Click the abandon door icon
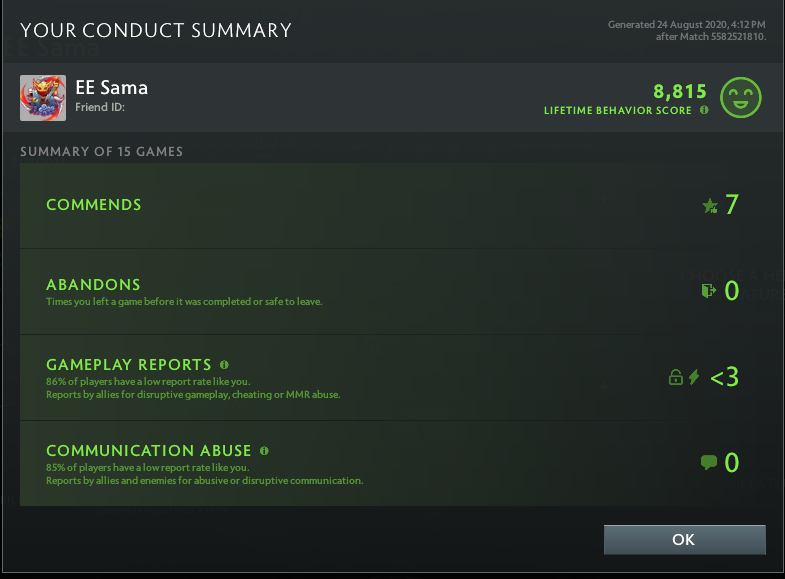This screenshot has width=785, height=579. click(x=709, y=291)
